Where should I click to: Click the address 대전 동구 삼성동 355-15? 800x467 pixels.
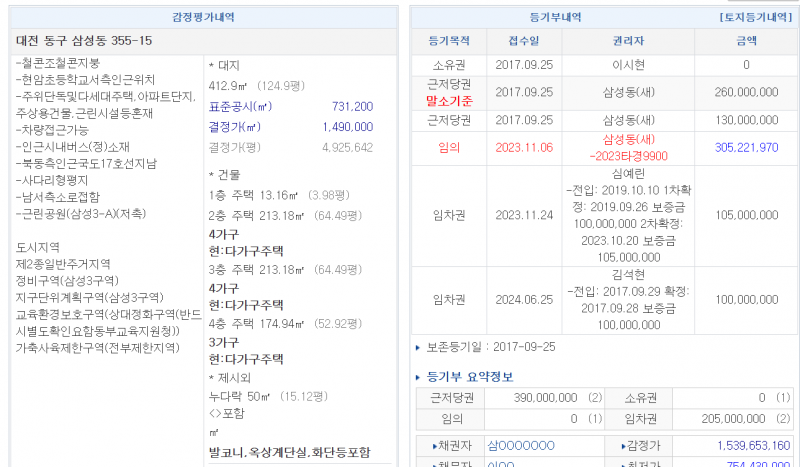[x=85, y=41]
